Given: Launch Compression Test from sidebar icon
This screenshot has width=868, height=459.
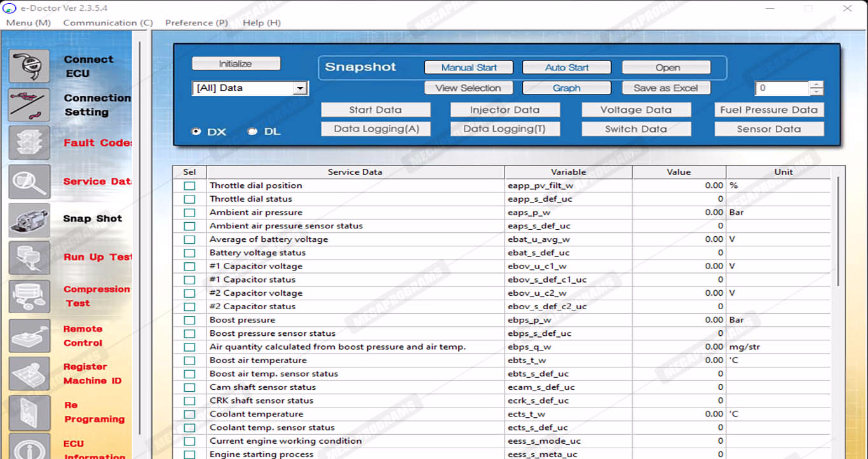Looking at the screenshot, I should click(29, 296).
